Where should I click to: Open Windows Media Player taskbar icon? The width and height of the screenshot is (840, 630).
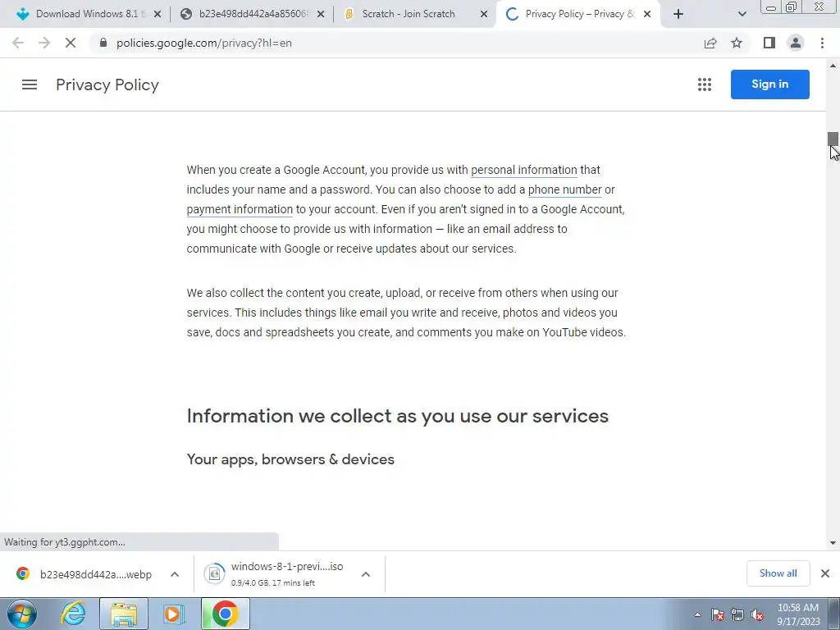173,614
